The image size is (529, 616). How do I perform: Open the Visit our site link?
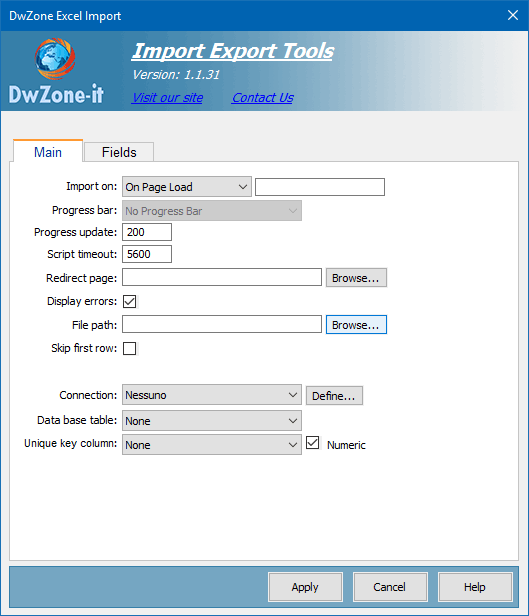pyautogui.click(x=168, y=97)
